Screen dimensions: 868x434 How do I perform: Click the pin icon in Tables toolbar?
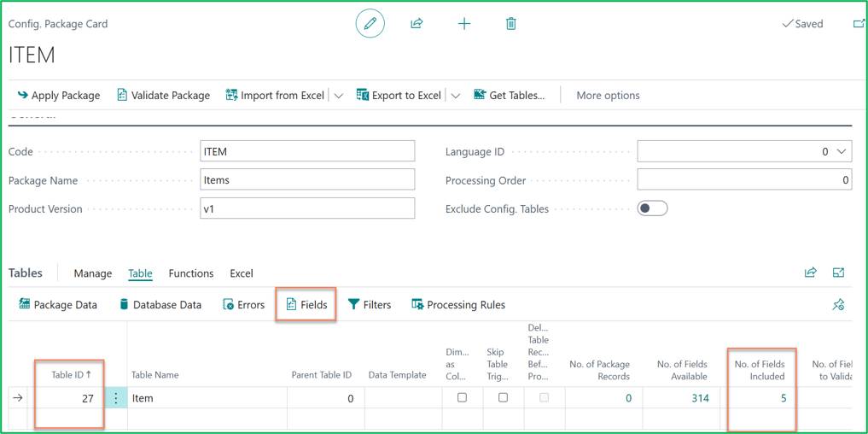click(838, 304)
